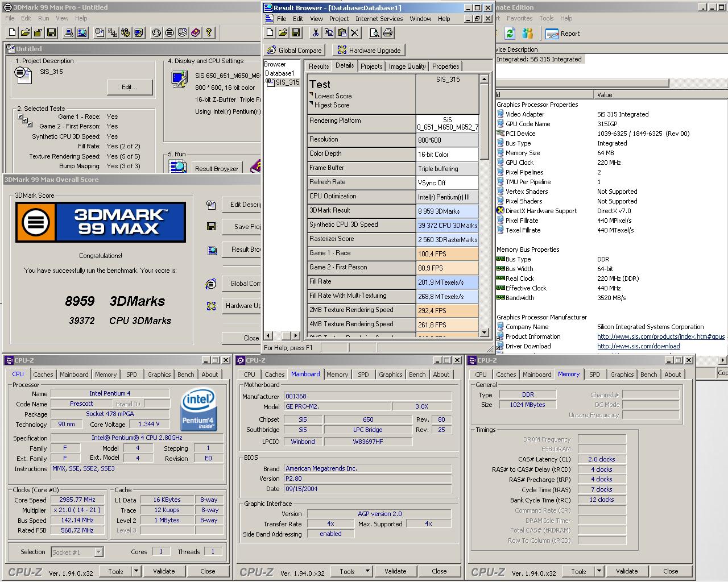The image size is (728, 582).
Task: Click Print icon in Result Browser toolbar
Action: [x=388, y=33]
